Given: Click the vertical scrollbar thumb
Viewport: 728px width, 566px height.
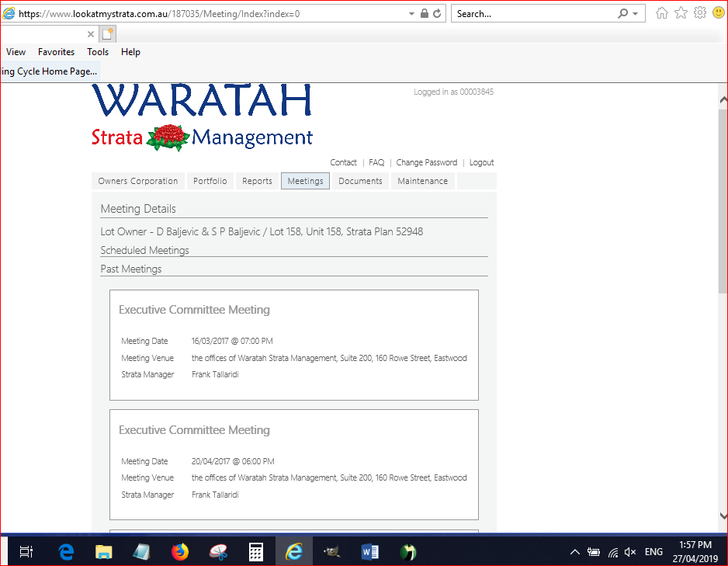Looking at the screenshot, I should point(723,201).
